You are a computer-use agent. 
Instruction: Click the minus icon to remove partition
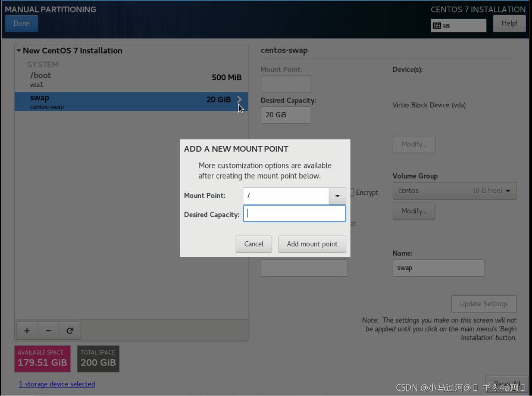click(x=49, y=331)
